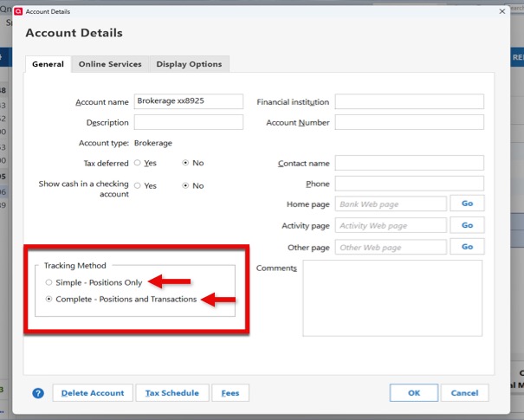Click the Tracking Method group label

tap(74, 266)
